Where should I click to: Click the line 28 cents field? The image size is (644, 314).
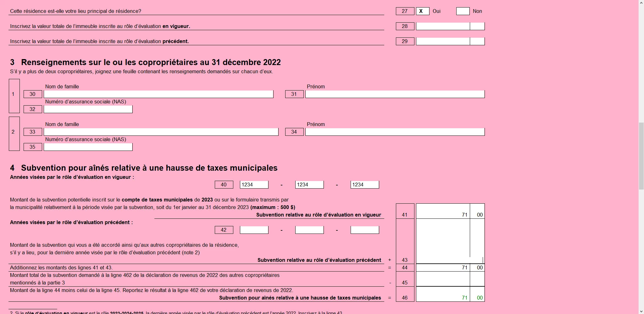[x=477, y=26]
